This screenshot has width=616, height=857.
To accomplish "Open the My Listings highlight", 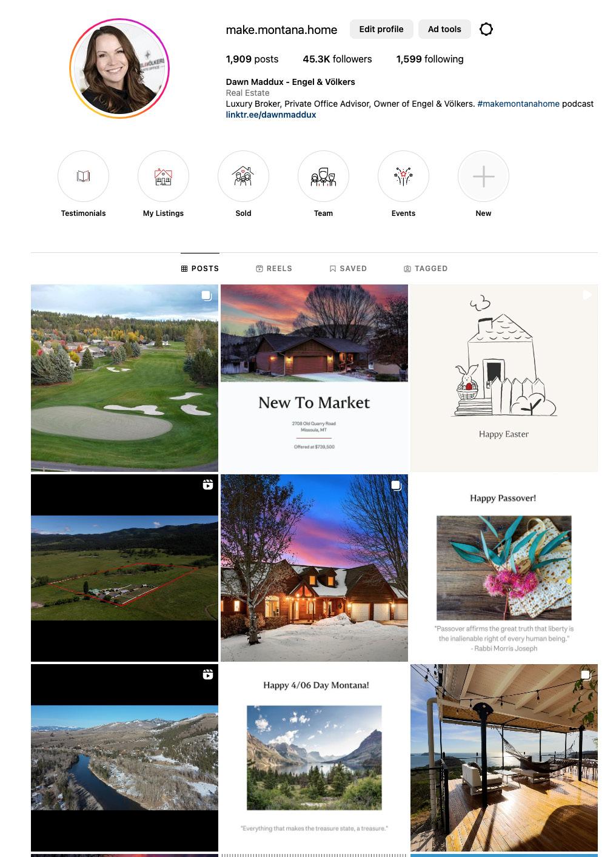I will point(163,176).
